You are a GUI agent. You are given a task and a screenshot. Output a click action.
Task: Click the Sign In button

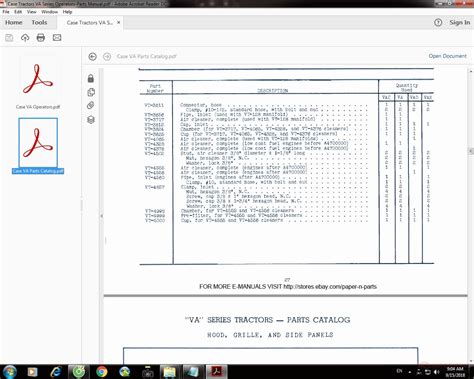(x=460, y=22)
